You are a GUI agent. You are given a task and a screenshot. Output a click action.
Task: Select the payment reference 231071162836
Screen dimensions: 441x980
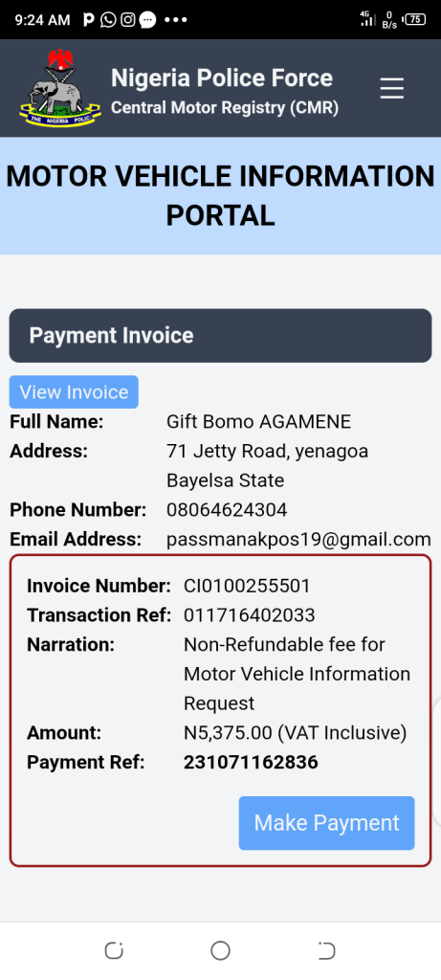(x=251, y=763)
